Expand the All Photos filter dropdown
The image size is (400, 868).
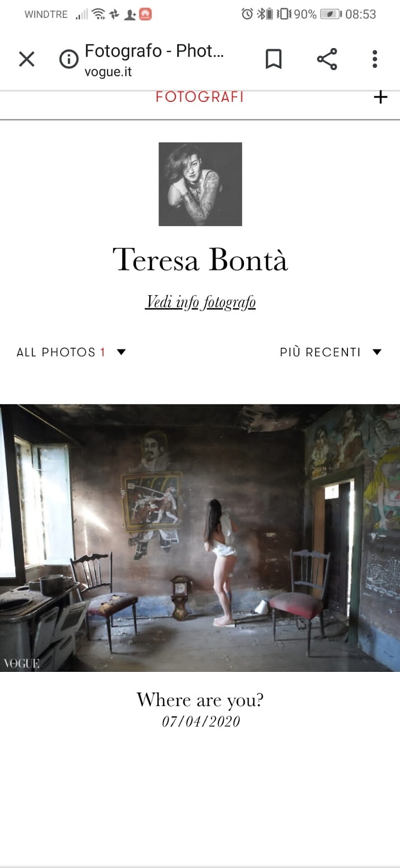71,352
